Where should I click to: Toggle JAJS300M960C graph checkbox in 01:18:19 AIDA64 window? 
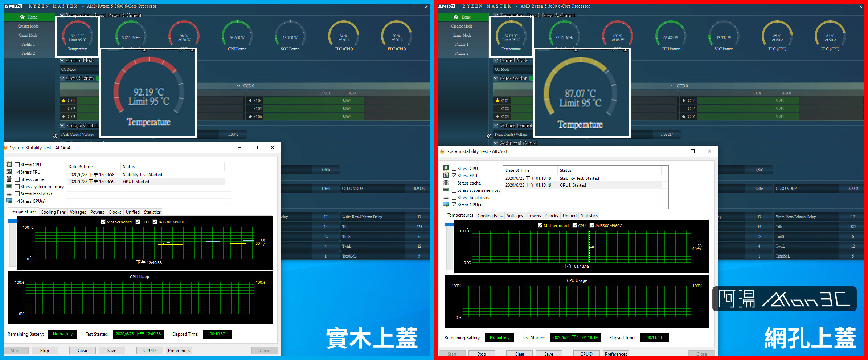click(x=591, y=226)
